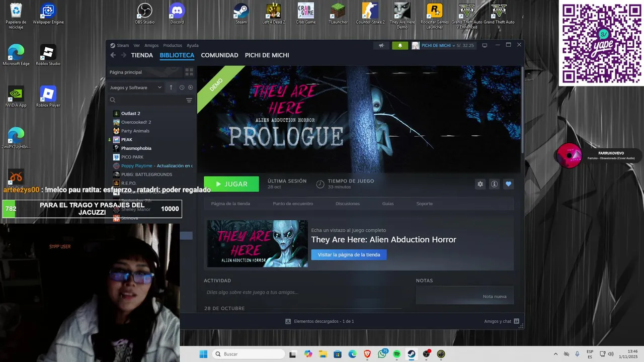
Task: Switch to the COMUNIDAD tab
Action: coord(219,55)
